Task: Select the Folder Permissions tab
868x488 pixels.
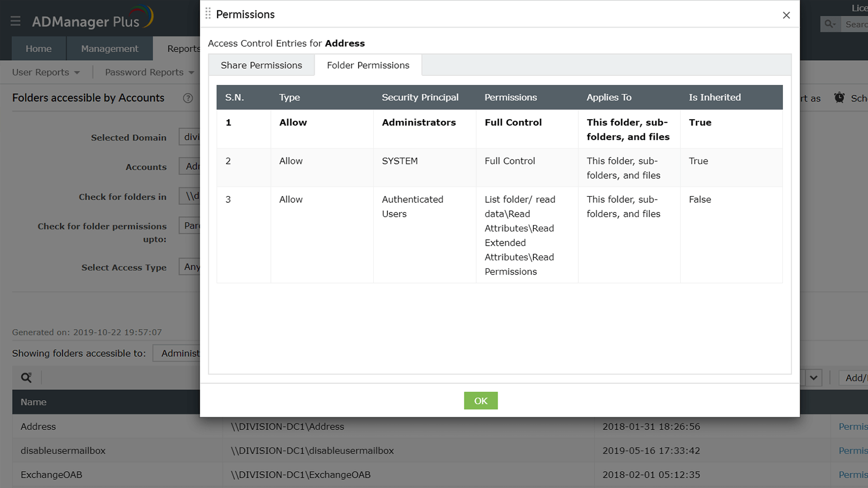Action: [368, 65]
